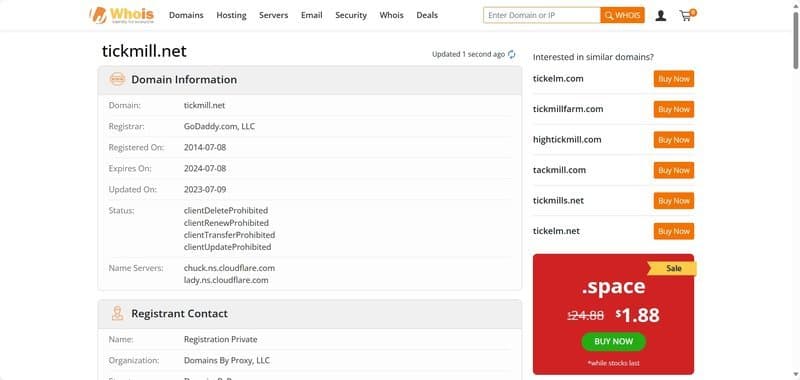Open the Email menu
Viewport: 800px width, 380px height.
point(312,15)
